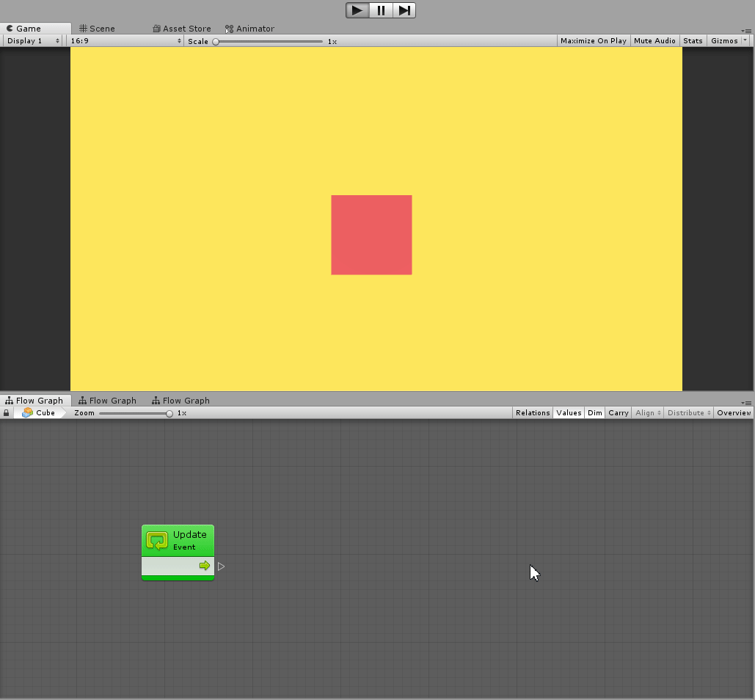Viewport: 755px width, 700px height.
Task: Click the Step frame button
Action: (404, 10)
